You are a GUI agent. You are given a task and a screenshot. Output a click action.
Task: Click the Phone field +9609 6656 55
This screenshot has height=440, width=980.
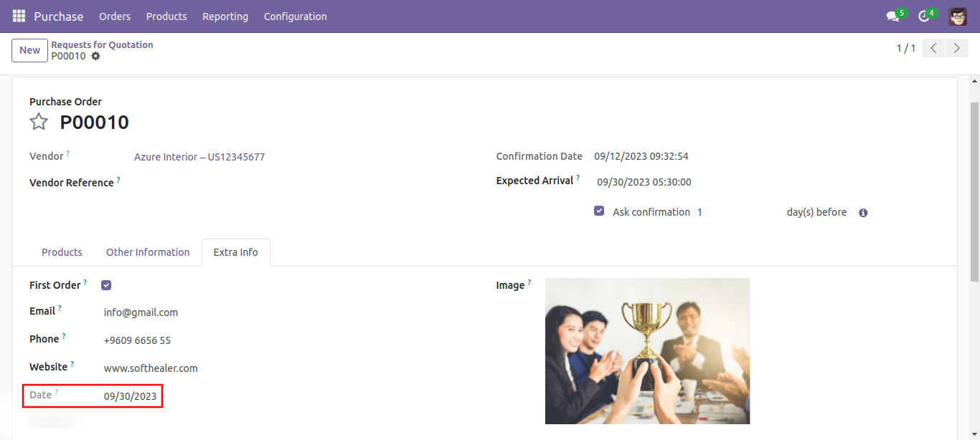click(x=137, y=340)
